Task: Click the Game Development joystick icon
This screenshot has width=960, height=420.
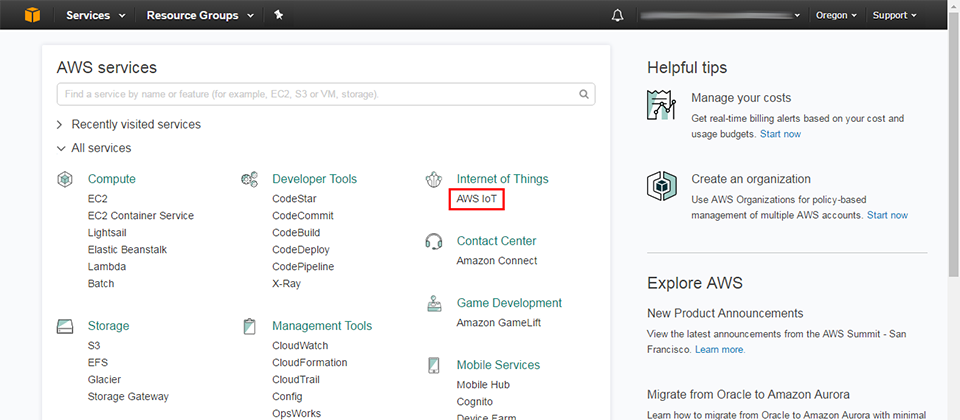Action: click(433, 304)
